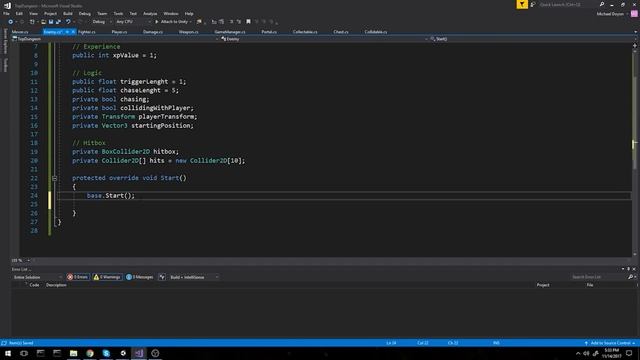Click the uncomment selection icon
Viewport: 640px width, 360px height.
pyautogui.click(x=239, y=22)
